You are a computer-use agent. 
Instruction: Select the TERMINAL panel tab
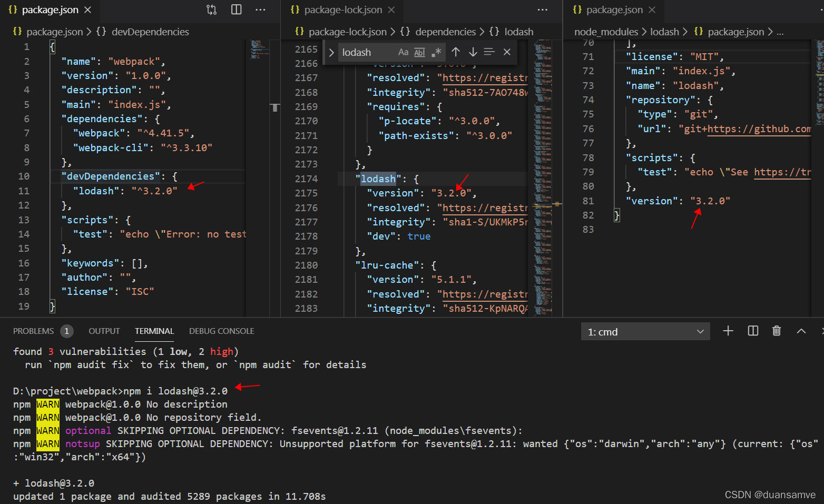click(x=154, y=331)
